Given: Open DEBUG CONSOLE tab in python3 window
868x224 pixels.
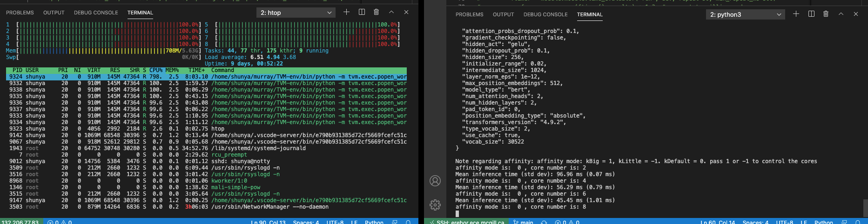Looking at the screenshot, I should [545, 14].
